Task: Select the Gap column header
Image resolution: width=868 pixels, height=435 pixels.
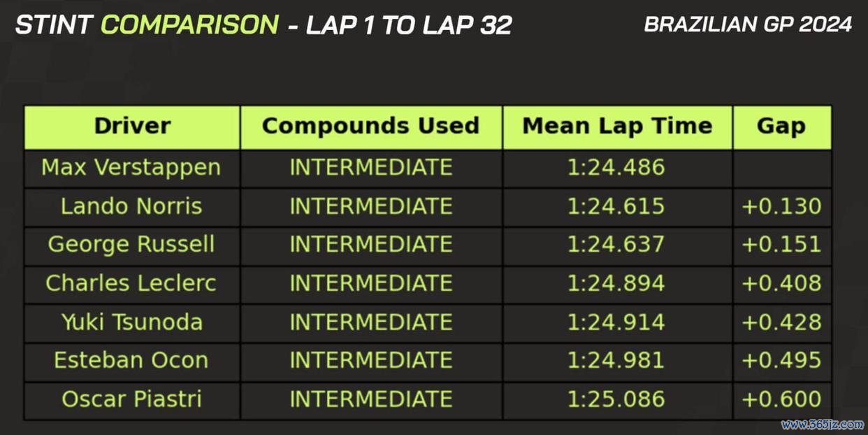Action: pos(782,127)
